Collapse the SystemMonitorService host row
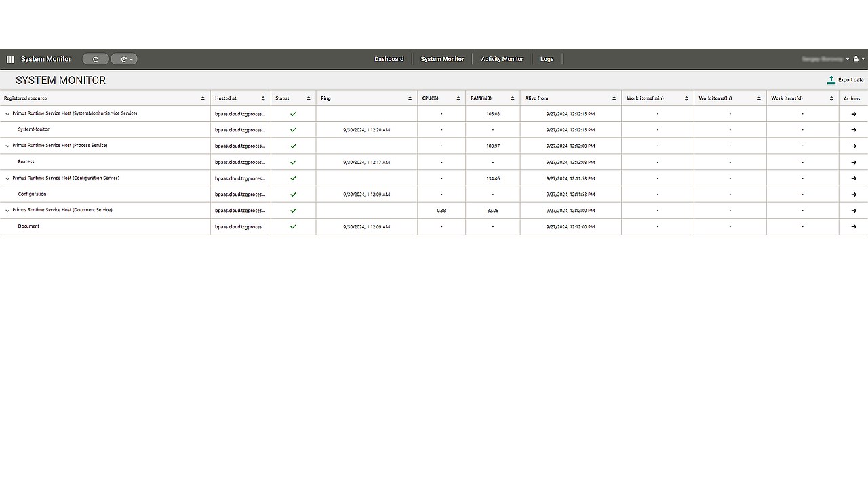868x488 pixels. click(x=7, y=114)
